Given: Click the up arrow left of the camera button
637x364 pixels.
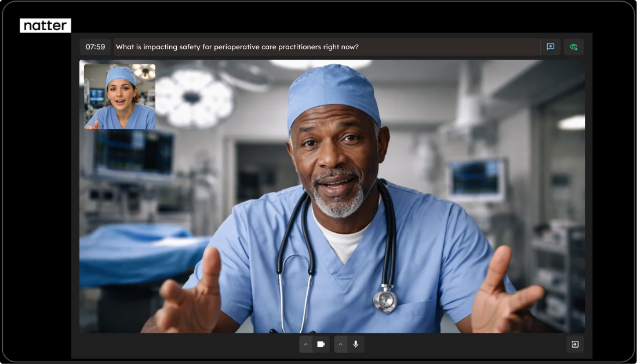Looking at the screenshot, I should tap(306, 344).
